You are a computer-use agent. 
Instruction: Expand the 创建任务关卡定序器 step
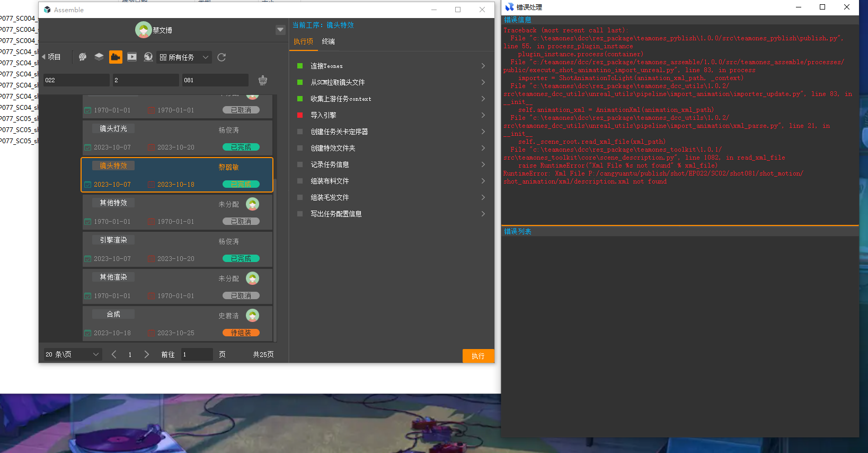(x=483, y=132)
